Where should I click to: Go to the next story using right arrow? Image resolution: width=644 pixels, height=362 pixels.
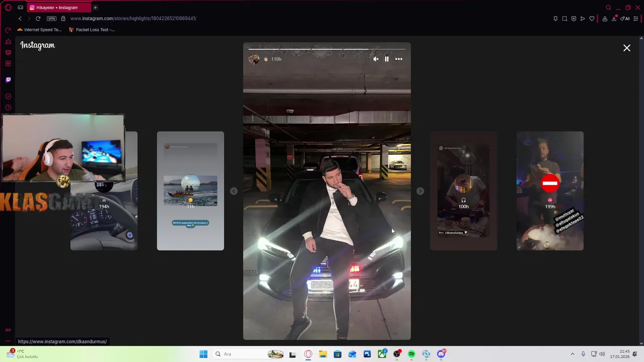coord(420,191)
